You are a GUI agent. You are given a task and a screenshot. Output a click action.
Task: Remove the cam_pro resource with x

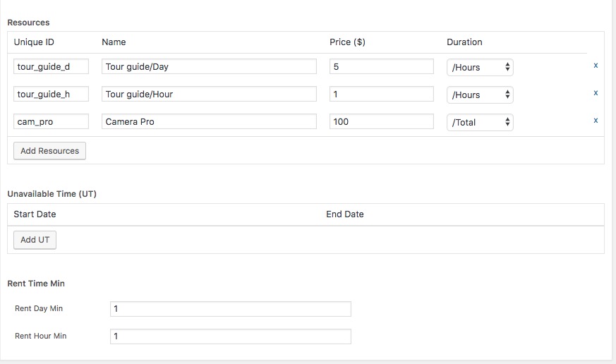pyautogui.click(x=596, y=121)
